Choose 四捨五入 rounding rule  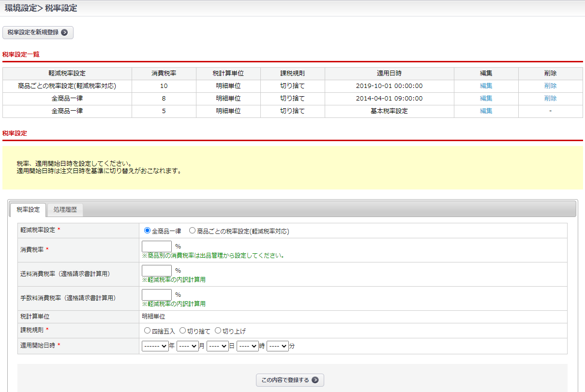[x=147, y=331]
